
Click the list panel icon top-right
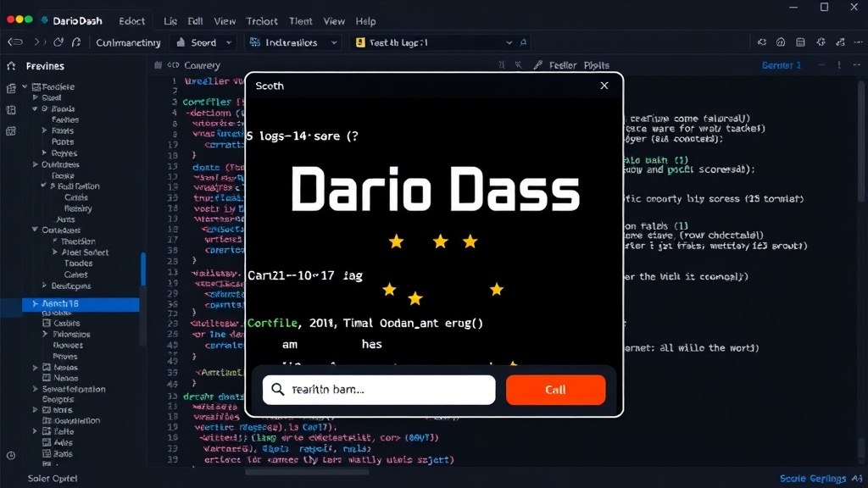(x=800, y=42)
